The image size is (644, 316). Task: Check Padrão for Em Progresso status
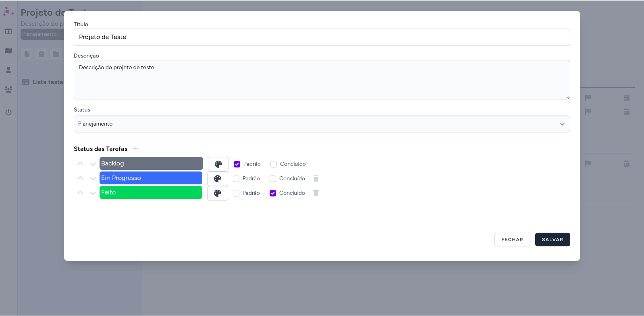coord(236,179)
